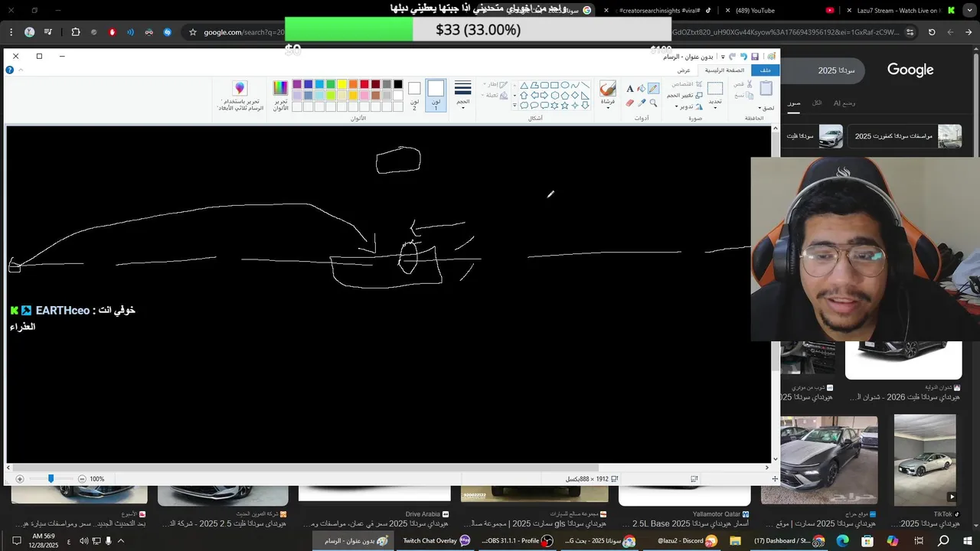980x551 pixels.
Task: Click the browser extensions puzzle icon
Action: click(76, 32)
